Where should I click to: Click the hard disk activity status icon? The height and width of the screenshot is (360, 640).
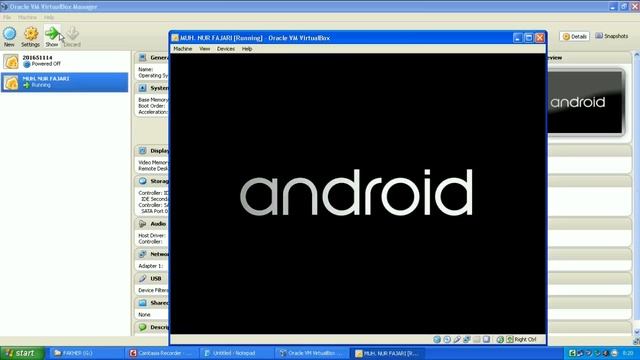click(x=437, y=340)
